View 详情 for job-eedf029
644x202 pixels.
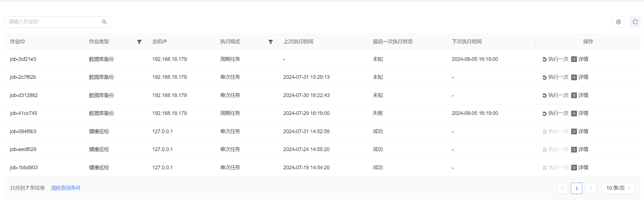click(x=580, y=149)
